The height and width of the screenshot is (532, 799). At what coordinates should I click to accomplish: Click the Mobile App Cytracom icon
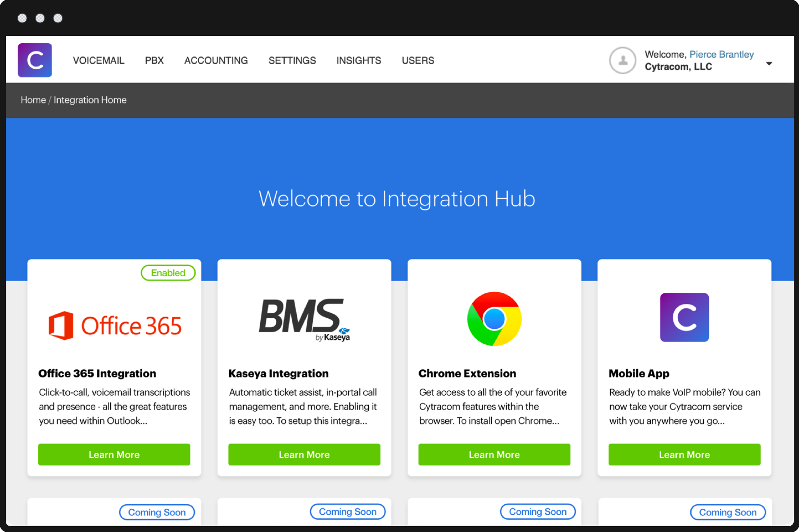tap(684, 318)
